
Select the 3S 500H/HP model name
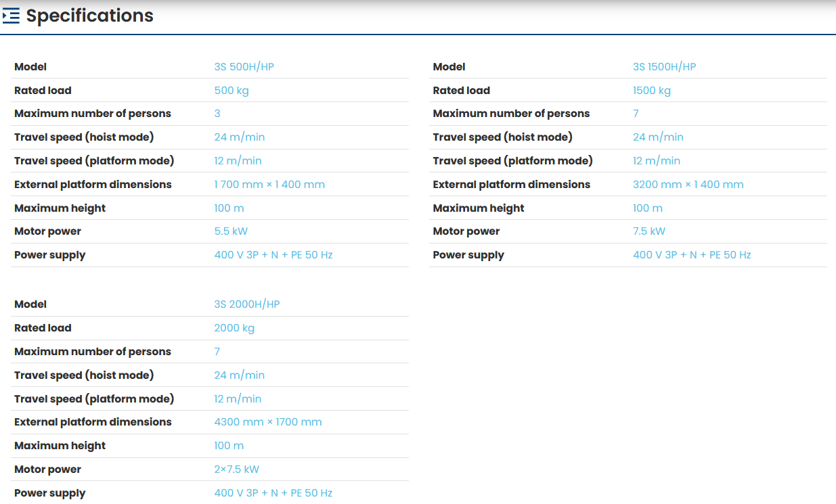pos(244,67)
